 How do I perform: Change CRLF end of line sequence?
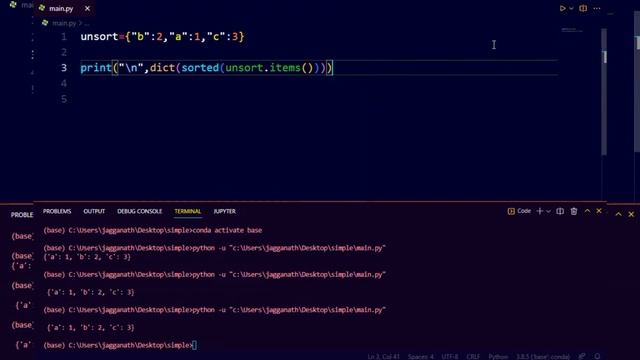(x=473, y=356)
